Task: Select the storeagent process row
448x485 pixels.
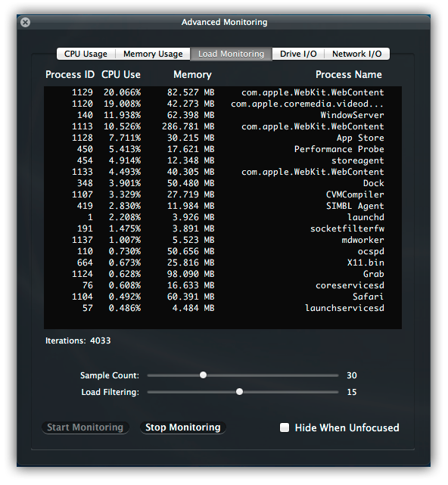Action: point(222,160)
